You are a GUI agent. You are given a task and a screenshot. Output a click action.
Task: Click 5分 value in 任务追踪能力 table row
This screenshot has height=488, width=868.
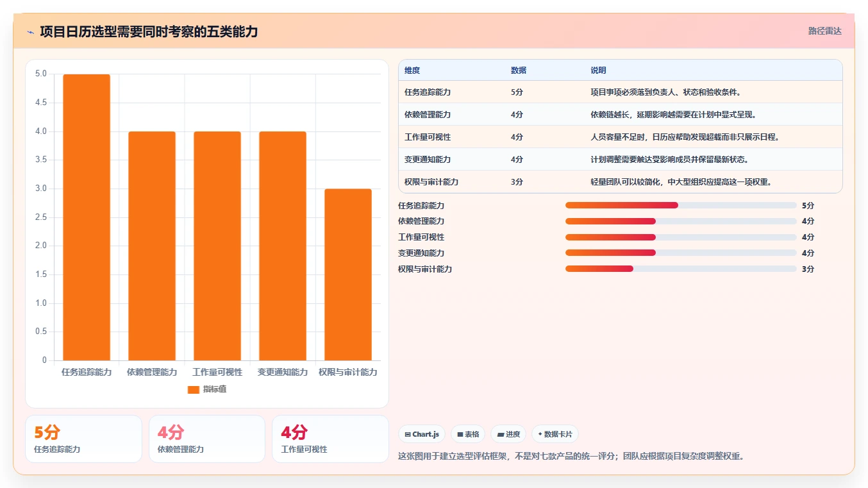[517, 92]
